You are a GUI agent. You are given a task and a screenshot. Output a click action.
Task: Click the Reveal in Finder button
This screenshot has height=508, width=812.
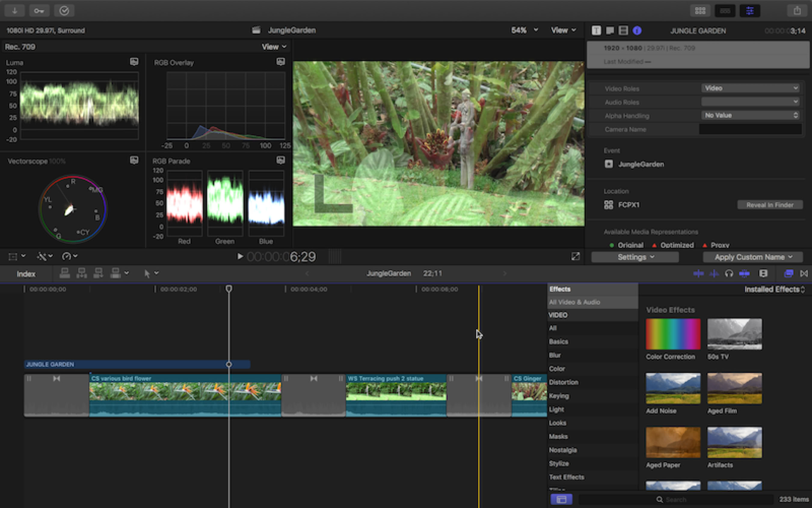tap(770, 205)
